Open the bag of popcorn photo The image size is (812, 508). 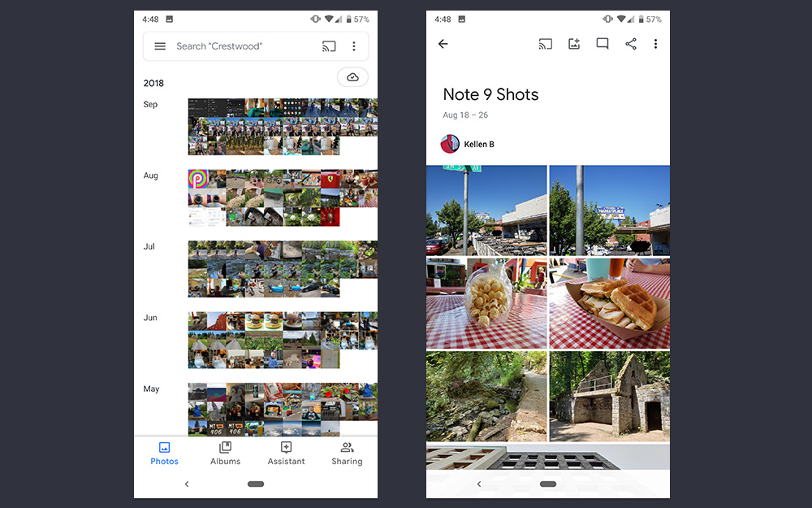point(486,303)
